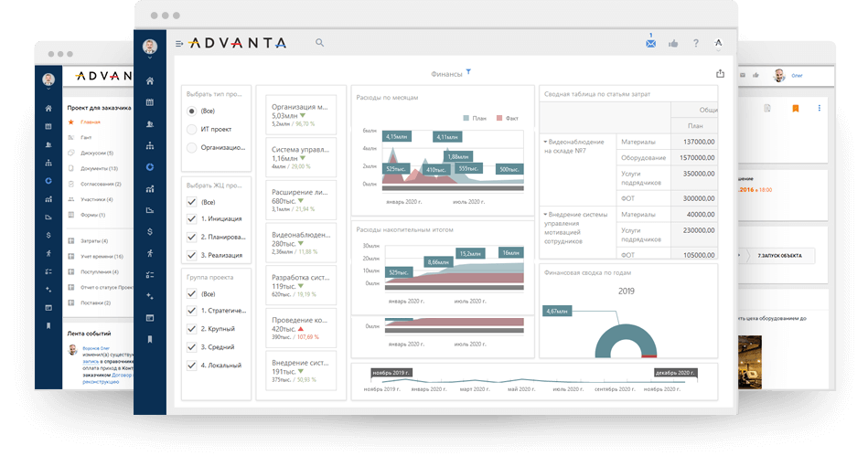Open the A account dropdown in top bar
The image size is (868, 456).
coord(718,44)
